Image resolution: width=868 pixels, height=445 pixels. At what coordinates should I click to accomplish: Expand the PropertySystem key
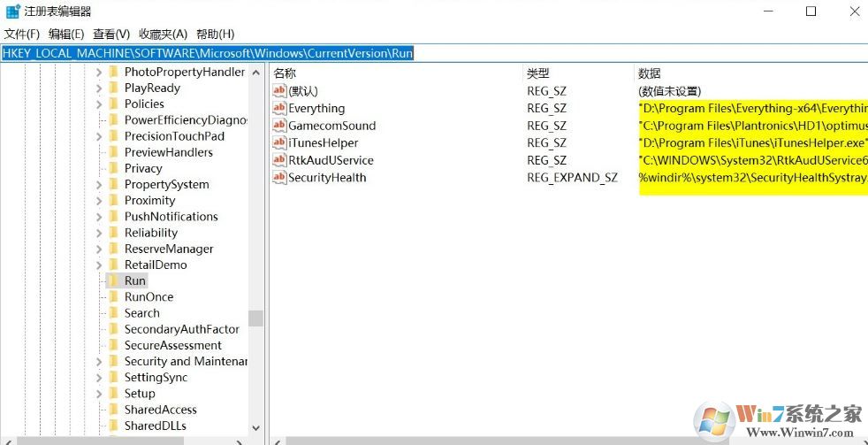pos(98,185)
